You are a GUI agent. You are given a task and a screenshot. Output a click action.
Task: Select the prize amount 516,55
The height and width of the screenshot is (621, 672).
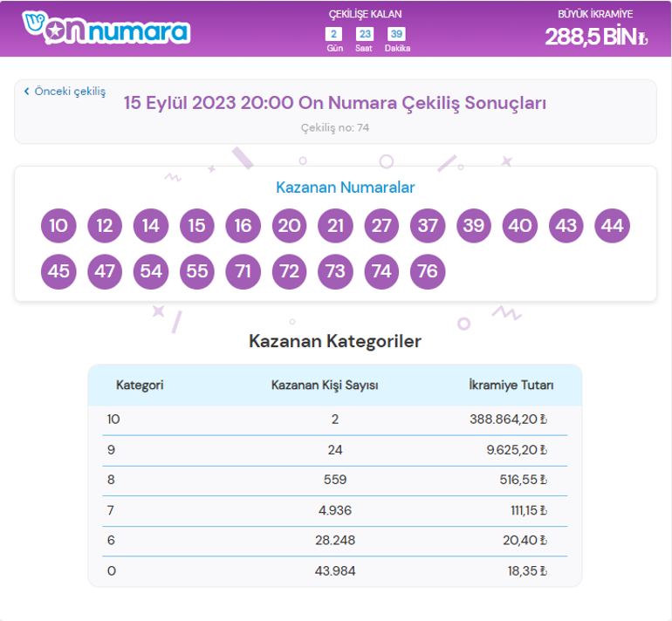tap(524, 480)
